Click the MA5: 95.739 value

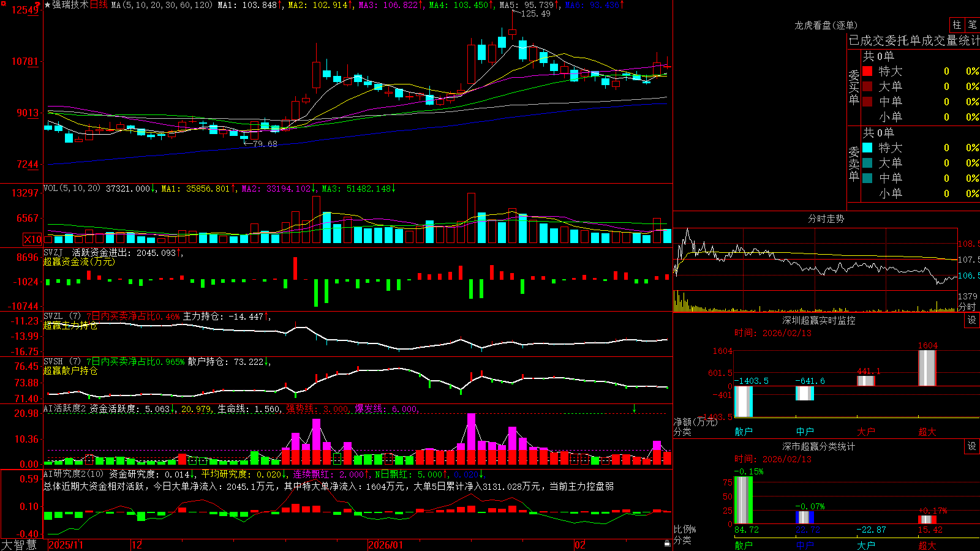[527, 5]
